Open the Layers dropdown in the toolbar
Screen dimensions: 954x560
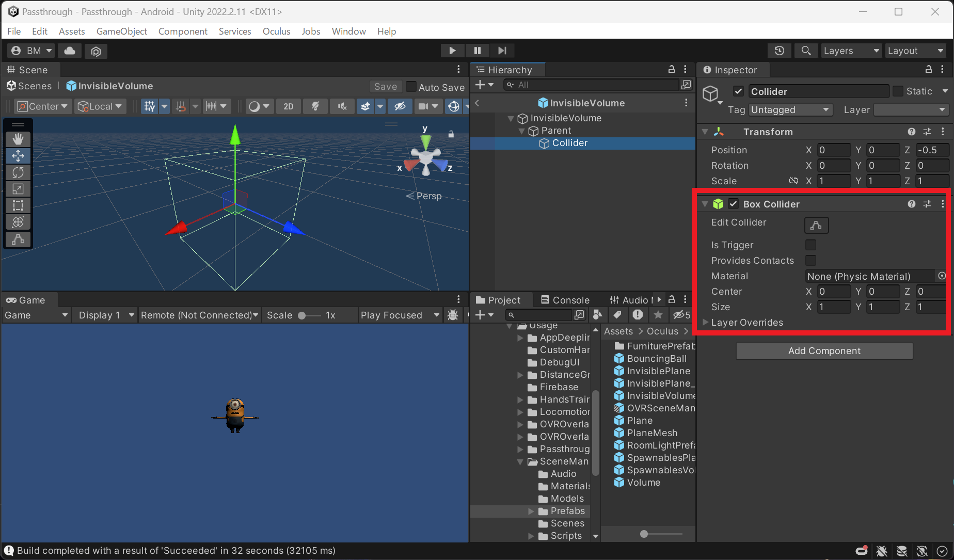[851, 50]
